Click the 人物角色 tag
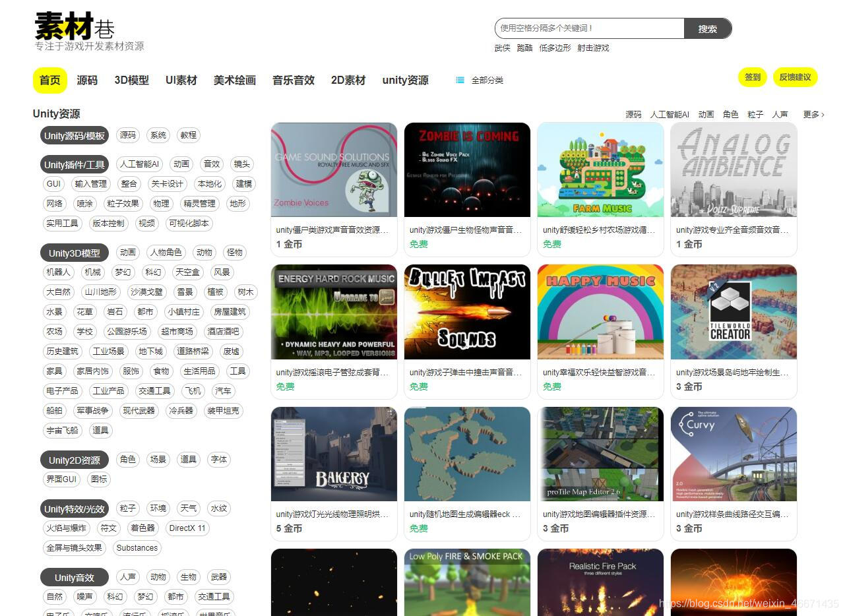 coord(166,253)
